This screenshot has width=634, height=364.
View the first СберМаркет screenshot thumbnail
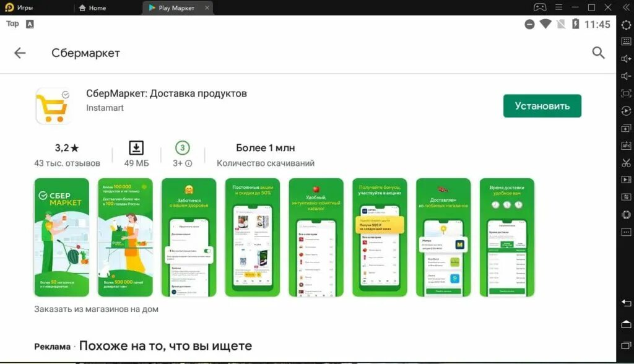point(61,237)
